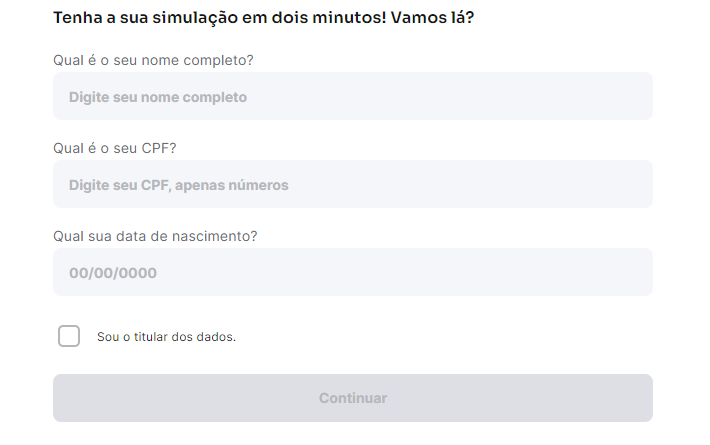Click the 'Qual sua data de nascimento?' label
Viewport: 710px width, 445px height.
pos(155,236)
